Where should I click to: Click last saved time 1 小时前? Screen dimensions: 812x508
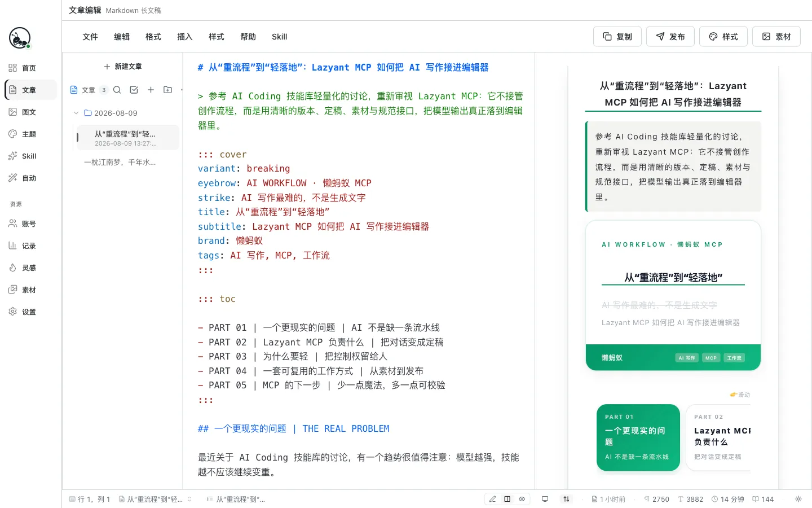coord(608,499)
